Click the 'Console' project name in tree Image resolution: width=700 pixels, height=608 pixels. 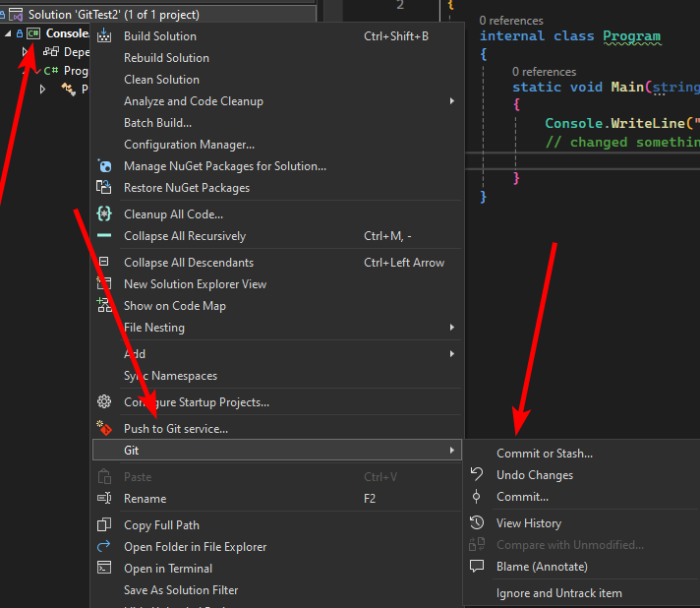tap(68, 33)
